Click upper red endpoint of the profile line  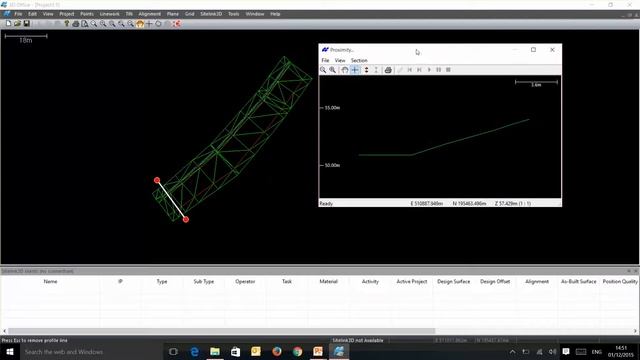[x=157, y=180]
